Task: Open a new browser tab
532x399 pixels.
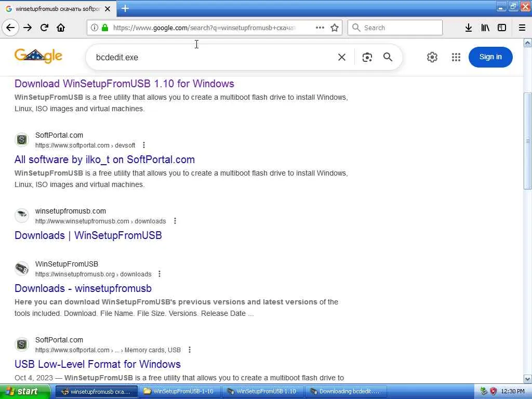Action: point(125,8)
